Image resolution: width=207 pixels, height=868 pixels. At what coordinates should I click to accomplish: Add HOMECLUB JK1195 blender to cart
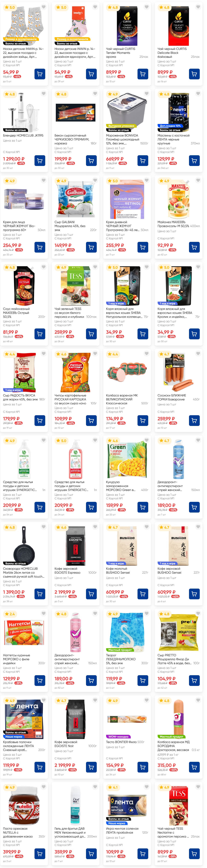[40, 160]
